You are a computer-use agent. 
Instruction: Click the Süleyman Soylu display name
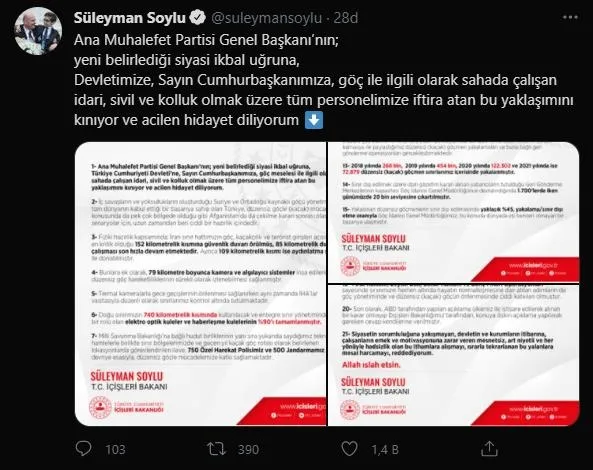point(129,18)
